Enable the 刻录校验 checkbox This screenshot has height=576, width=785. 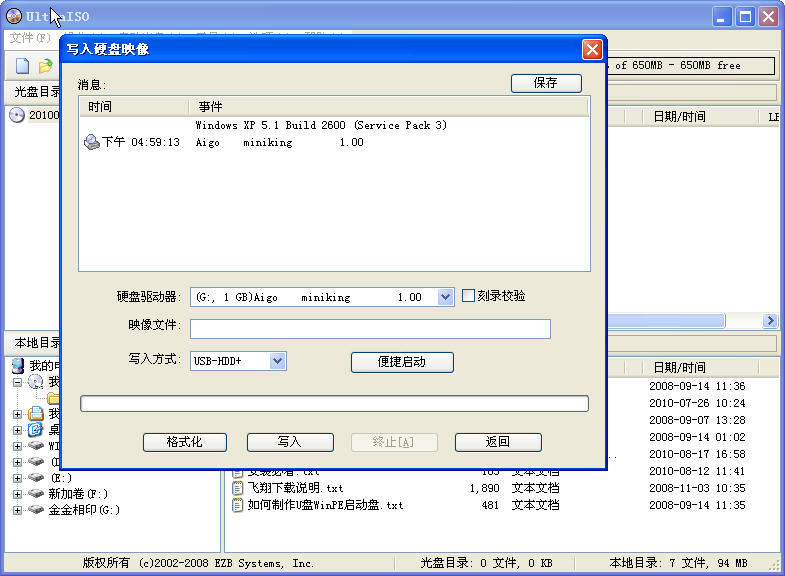click(x=468, y=296)
